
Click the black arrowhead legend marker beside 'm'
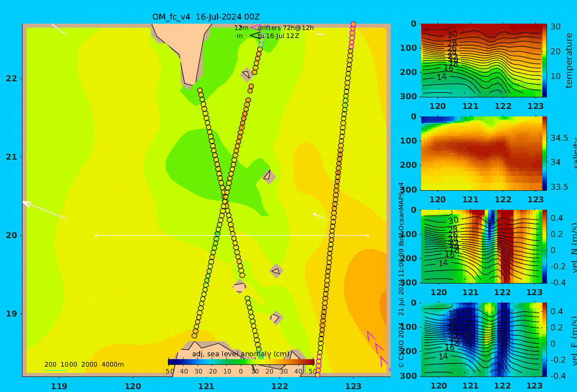point(256,36)
